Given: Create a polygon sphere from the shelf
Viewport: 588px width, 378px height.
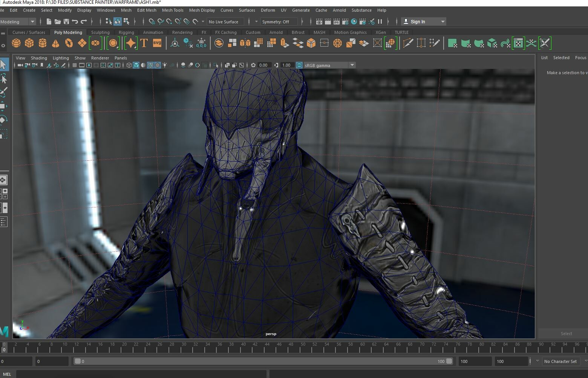Looking at the screenshot, I should tap(16, 43).
